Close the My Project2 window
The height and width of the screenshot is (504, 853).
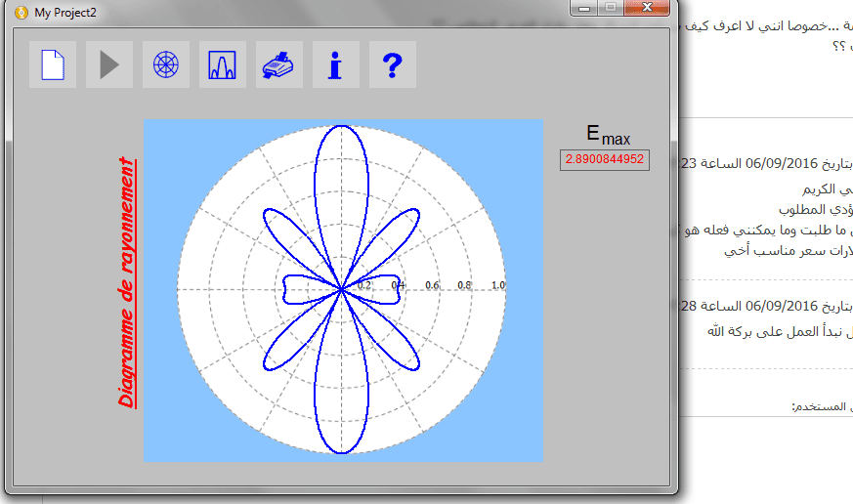tap(647, 8)
